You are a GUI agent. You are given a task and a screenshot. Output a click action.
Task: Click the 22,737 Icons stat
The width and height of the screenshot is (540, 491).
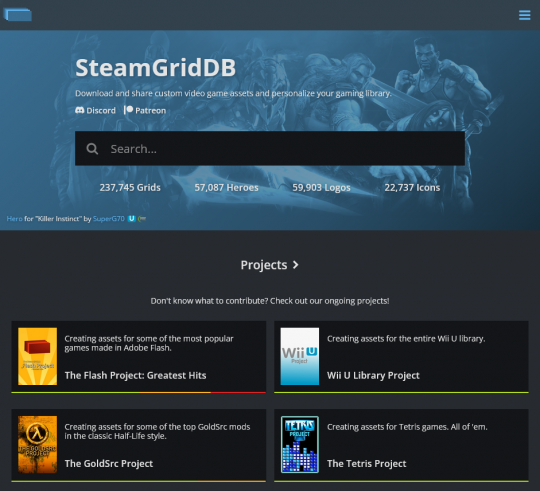412,187
